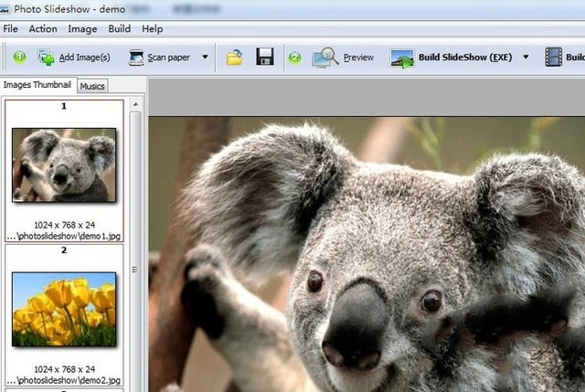
Task: Open the Help menu
Action: coord(153,29)
